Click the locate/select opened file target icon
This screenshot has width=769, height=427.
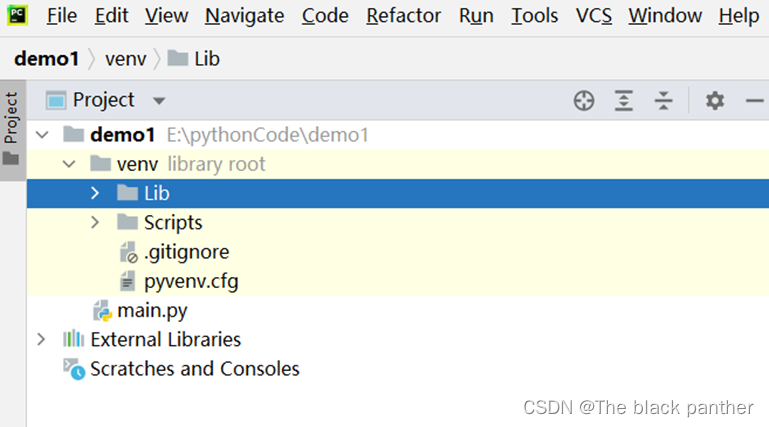(584, 100)
